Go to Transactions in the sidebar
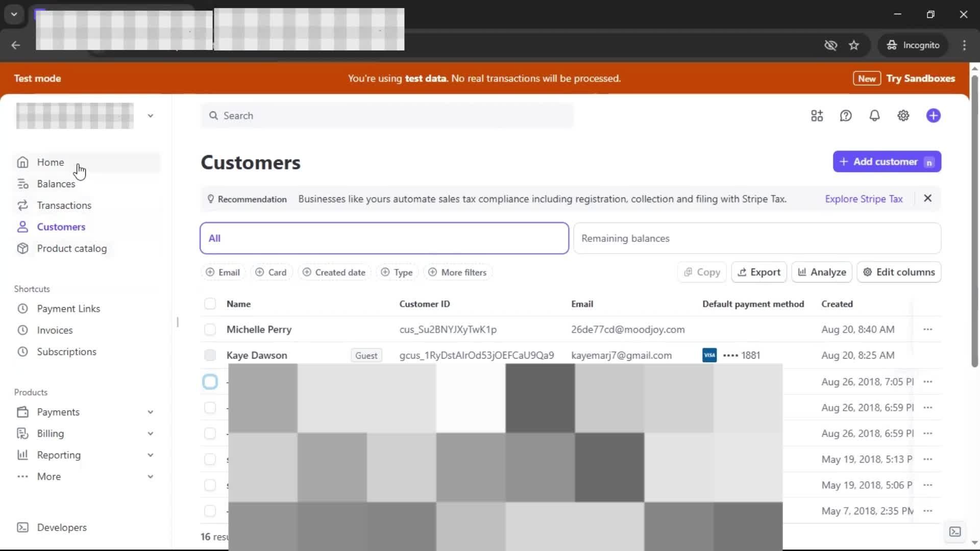980x551 pixels. click(64, 206)
